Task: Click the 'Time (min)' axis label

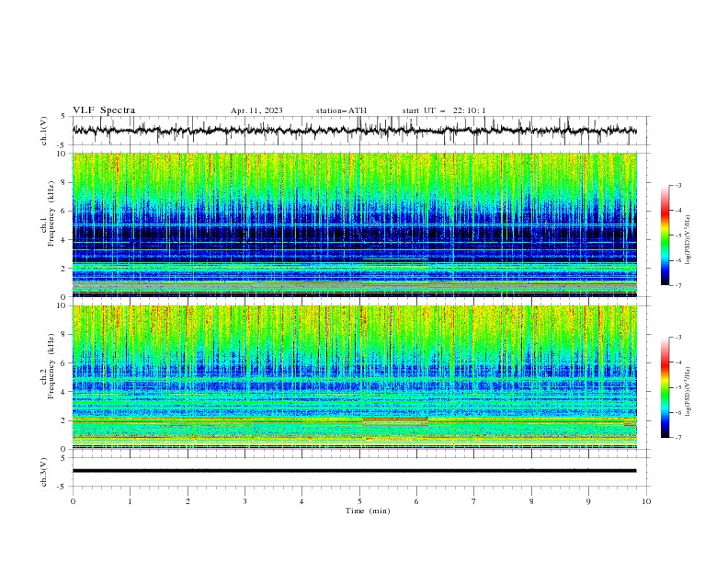Action: [368, 511]
